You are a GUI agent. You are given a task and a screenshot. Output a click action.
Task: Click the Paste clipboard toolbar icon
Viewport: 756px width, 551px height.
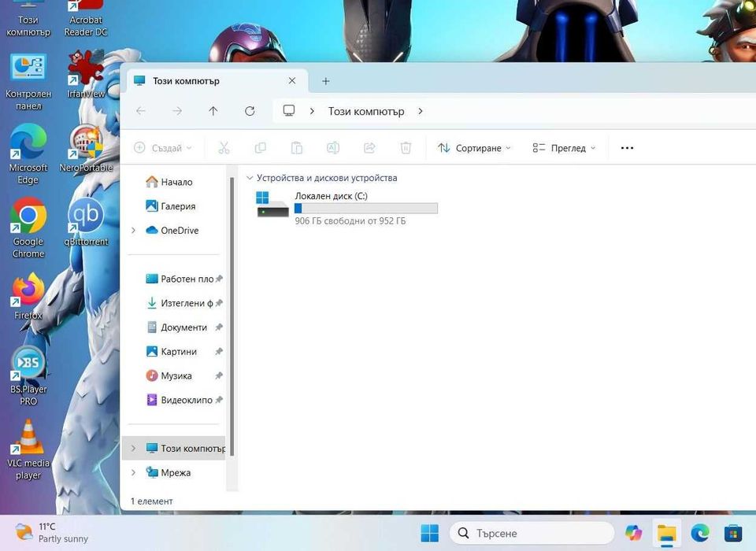tap(297, 148)
